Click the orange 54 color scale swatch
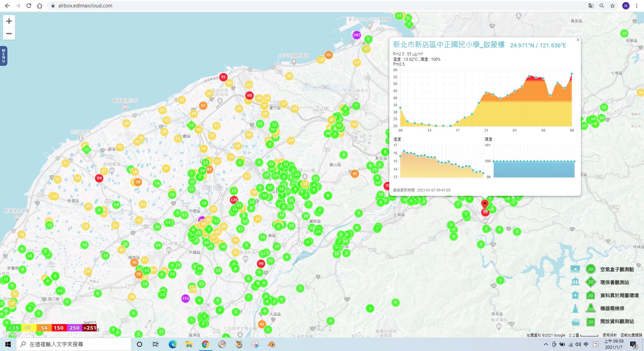Viewport: 644px width, 351px height. pyautogui.click(x=44, y=328)
